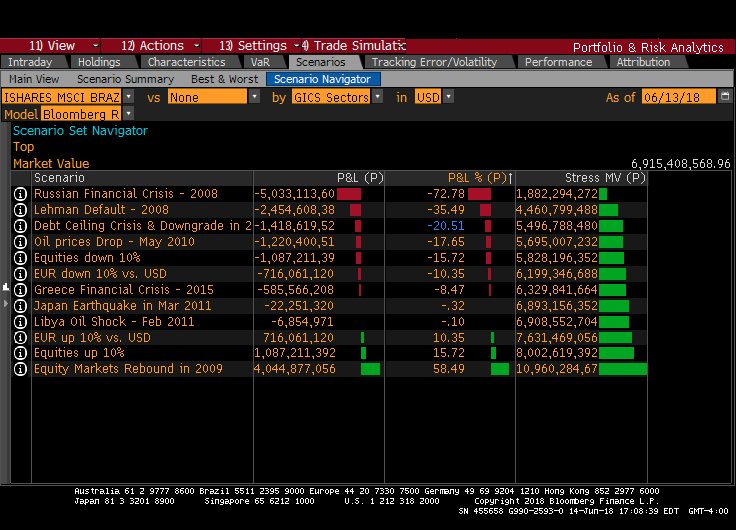This screenshot has width=736, height=530.
Task: Click info icon for Libya Oil Shock
Action: coord(20,322)
